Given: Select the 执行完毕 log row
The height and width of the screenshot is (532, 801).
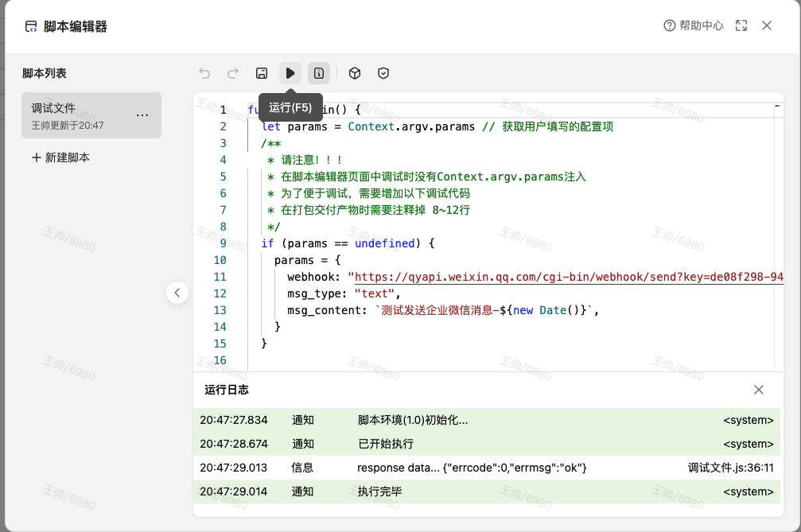Looking at the screenshot, I should click(x=379, y=491).
